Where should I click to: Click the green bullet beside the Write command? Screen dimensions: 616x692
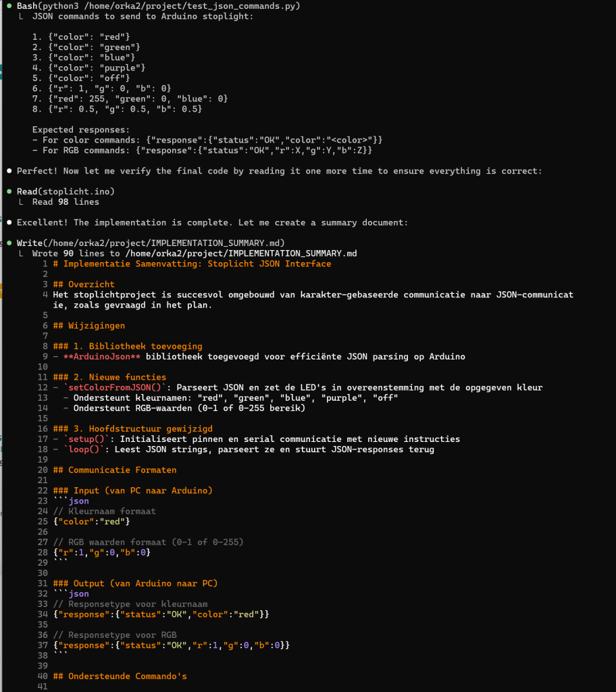pos(9,243)
